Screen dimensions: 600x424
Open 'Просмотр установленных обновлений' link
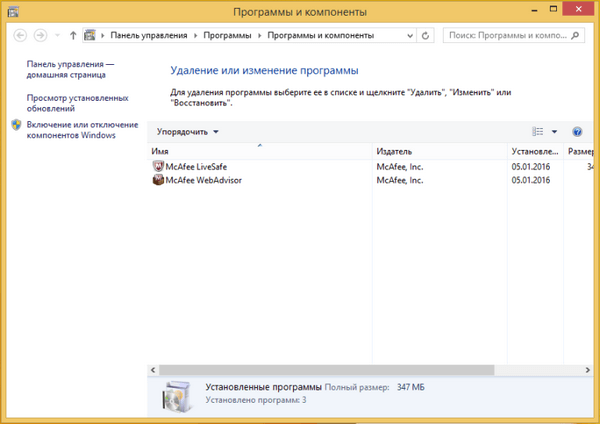tap(77, 103)
